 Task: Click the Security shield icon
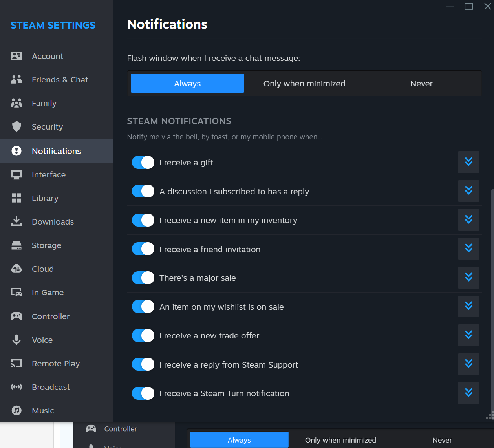16,126
